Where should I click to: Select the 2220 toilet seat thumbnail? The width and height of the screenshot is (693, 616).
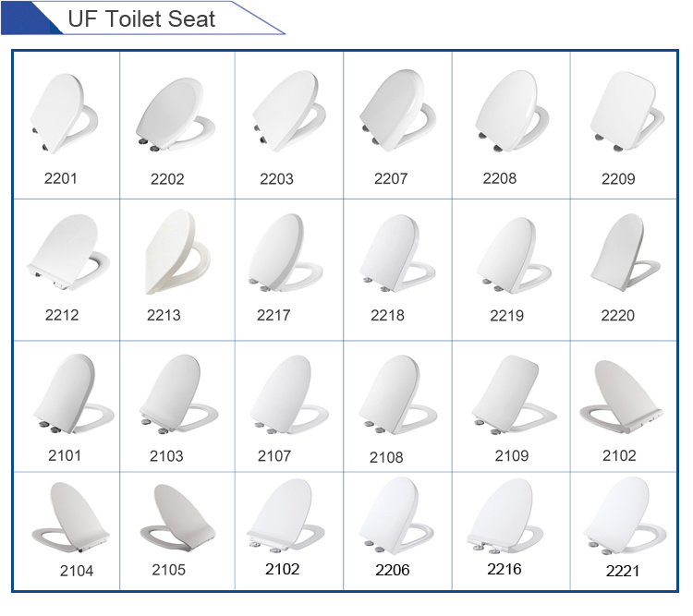coord(625,252)
